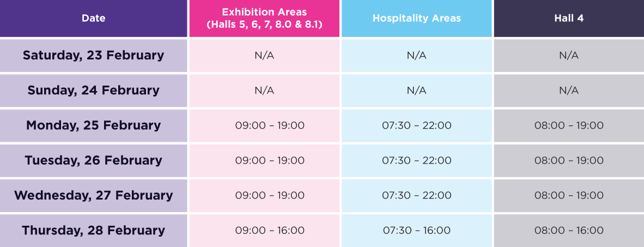This screenshot has width=644, height=247.
Task: Select the Hall 4 column header
Action: click(x=569, y=19)
